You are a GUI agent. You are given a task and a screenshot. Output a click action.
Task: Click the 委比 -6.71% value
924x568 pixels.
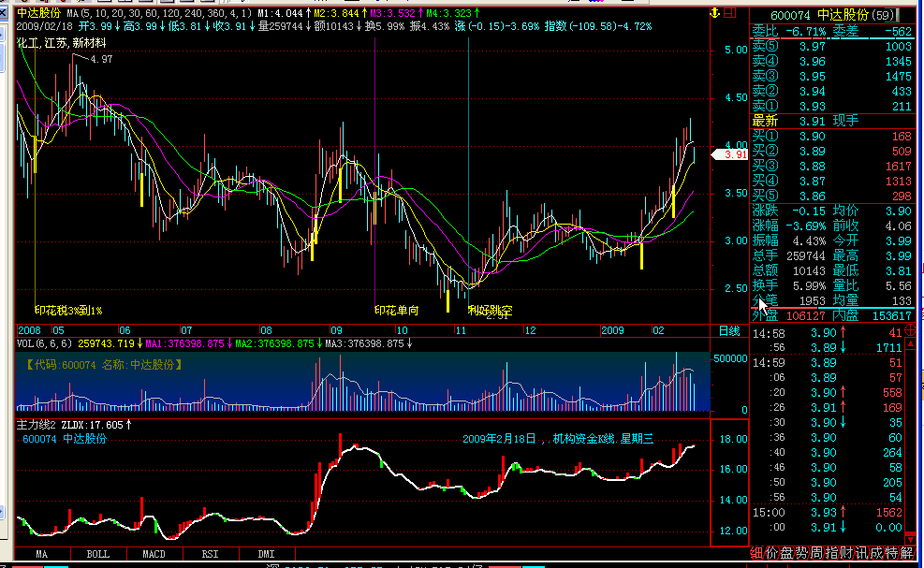(805, 31)
